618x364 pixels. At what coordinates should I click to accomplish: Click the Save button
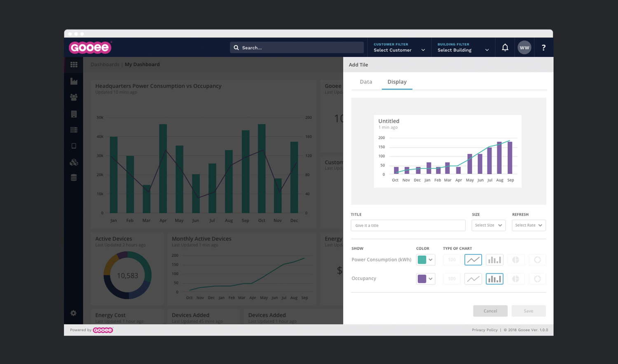point(529,311)
